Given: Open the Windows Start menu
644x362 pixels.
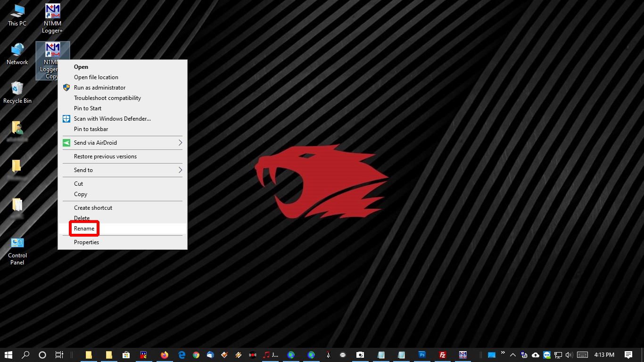Looking at the screenshot, I should coord(8,355).
